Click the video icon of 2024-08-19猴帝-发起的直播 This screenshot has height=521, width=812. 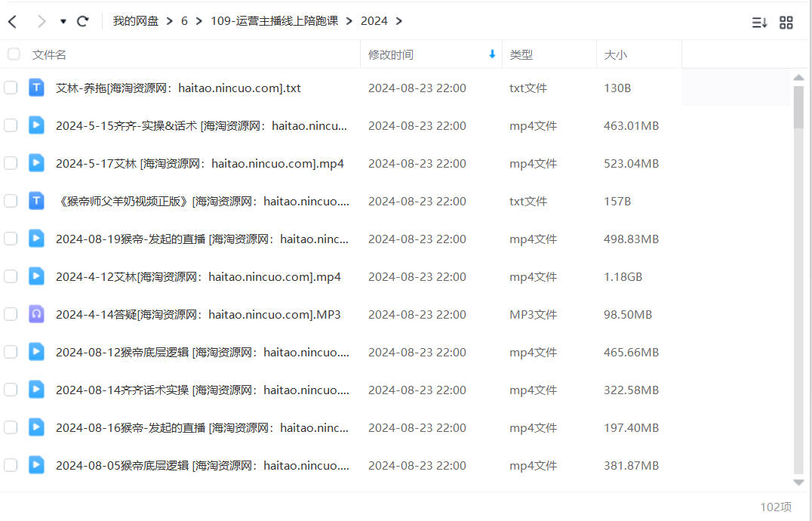[x=36, y=239]
